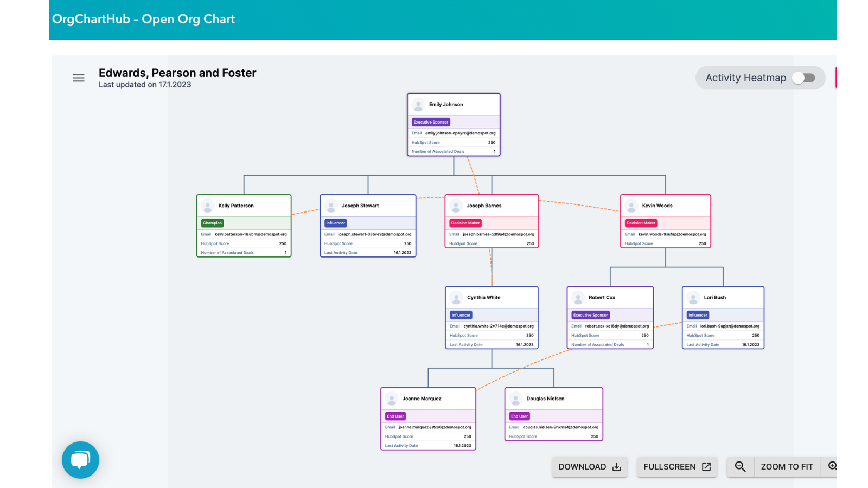
Task: Open the chart in Fullscreen
Action: [677, 467]
